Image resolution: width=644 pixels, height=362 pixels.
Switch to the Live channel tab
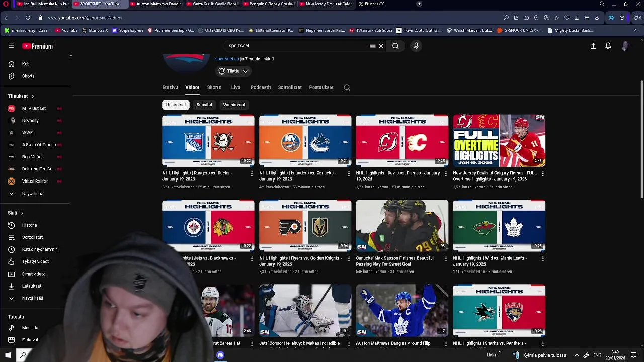coord(235,87)
